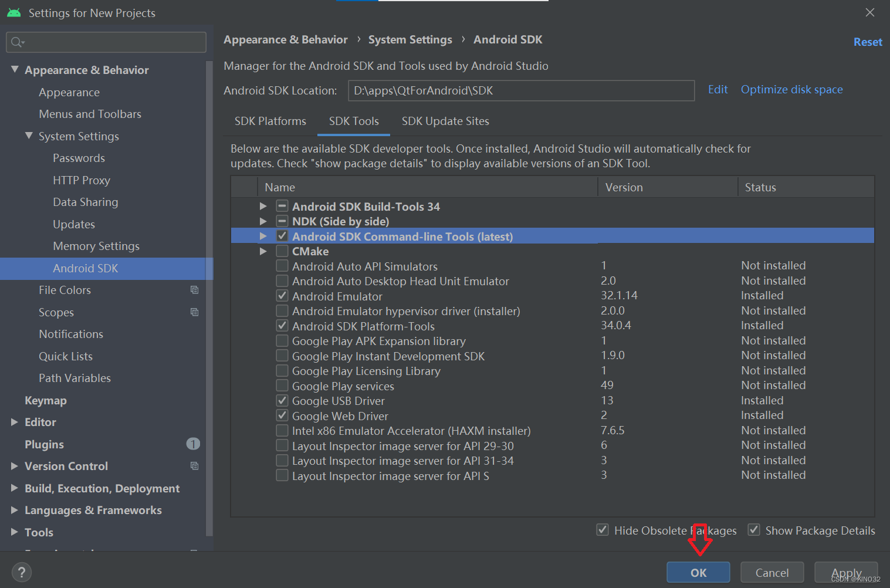Click Edit SDK location link
The width and height of the screenshot is (890, 588).
(x=718, y=89)
